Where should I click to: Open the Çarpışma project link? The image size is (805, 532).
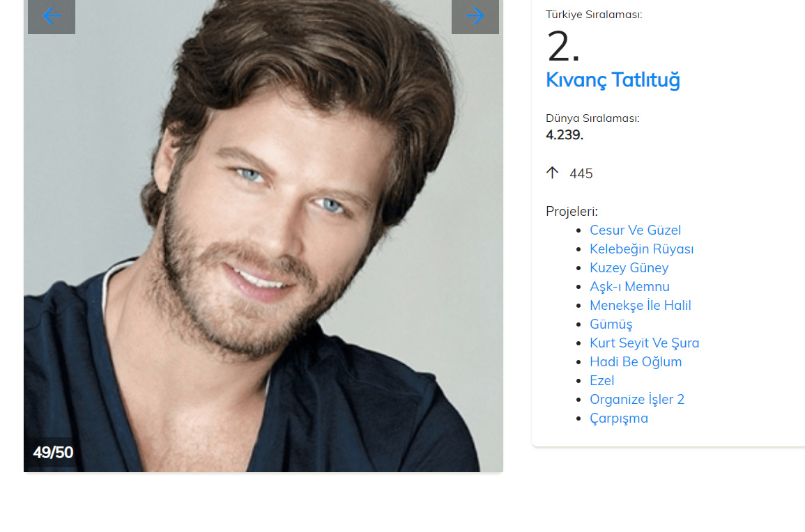[x=619, y=418]
